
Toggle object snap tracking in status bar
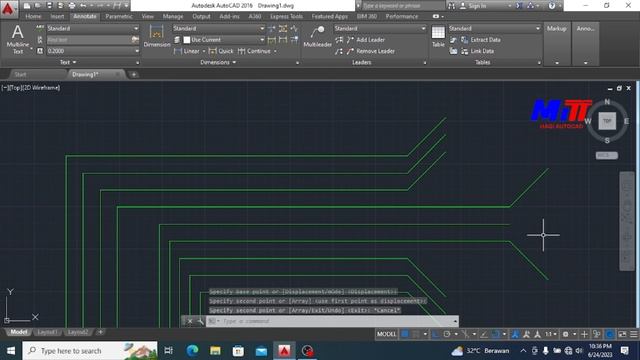pos(484,334)
